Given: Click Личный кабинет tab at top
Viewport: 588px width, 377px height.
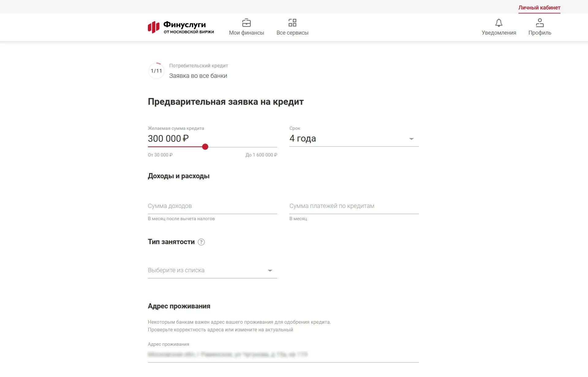Looking at the screenshot, I should point(539,8).
